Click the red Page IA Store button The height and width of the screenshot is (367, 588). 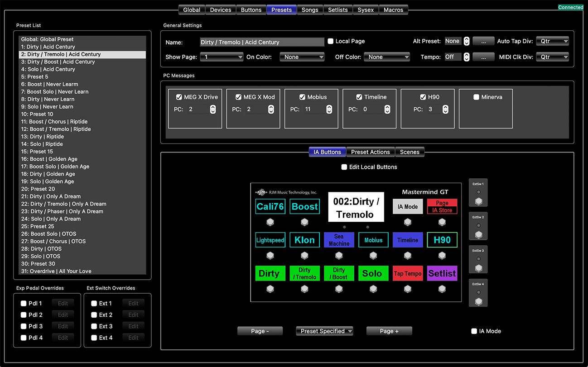click(x=442, y=206)
